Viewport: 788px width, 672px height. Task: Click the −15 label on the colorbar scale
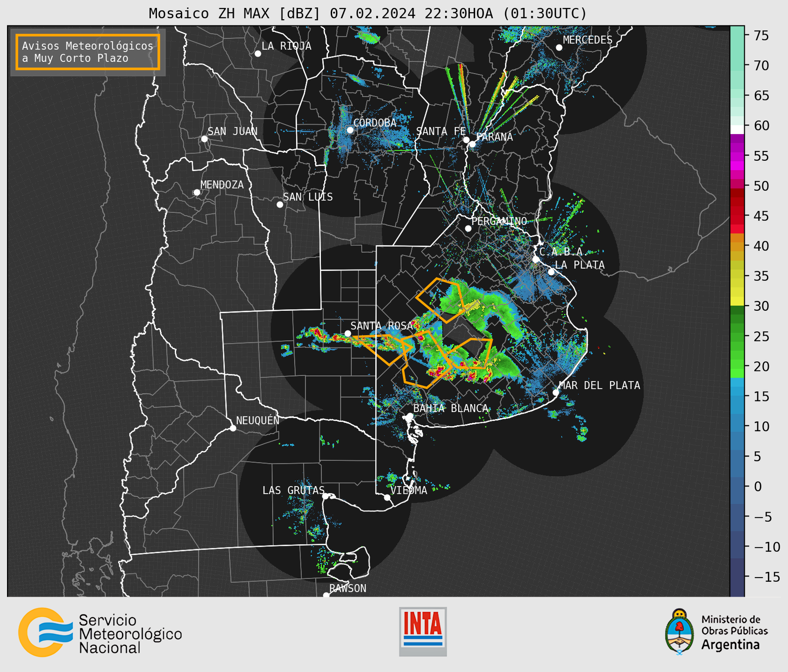[x=767, y=577]
